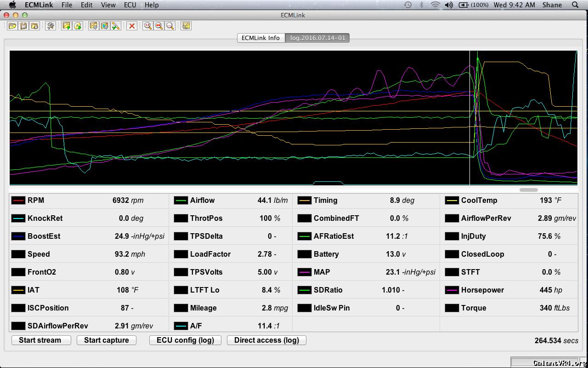Screen dimensions: 588x368
Task: Select the log.2016.07.14-01 tab
Action: (317, 38)
